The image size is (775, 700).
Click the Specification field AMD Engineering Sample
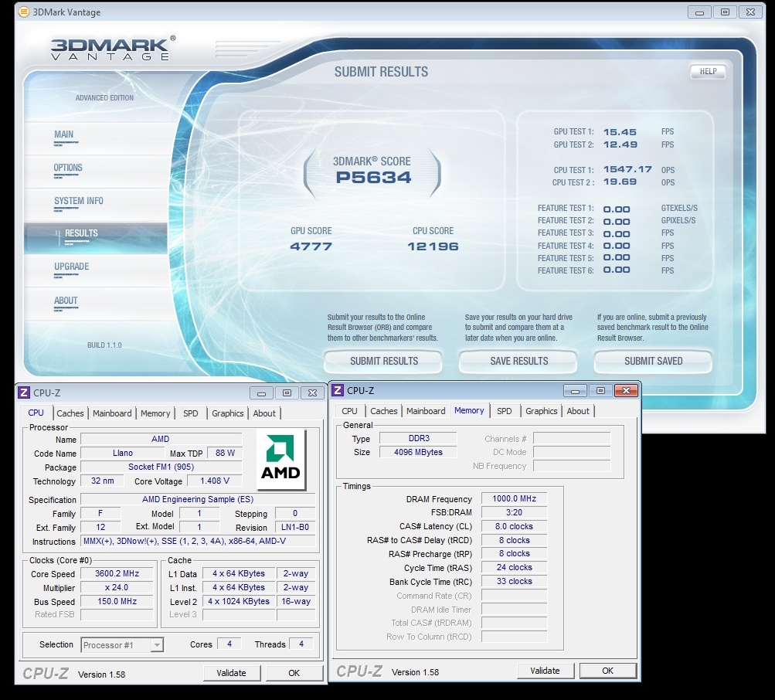tap(198, 499)
